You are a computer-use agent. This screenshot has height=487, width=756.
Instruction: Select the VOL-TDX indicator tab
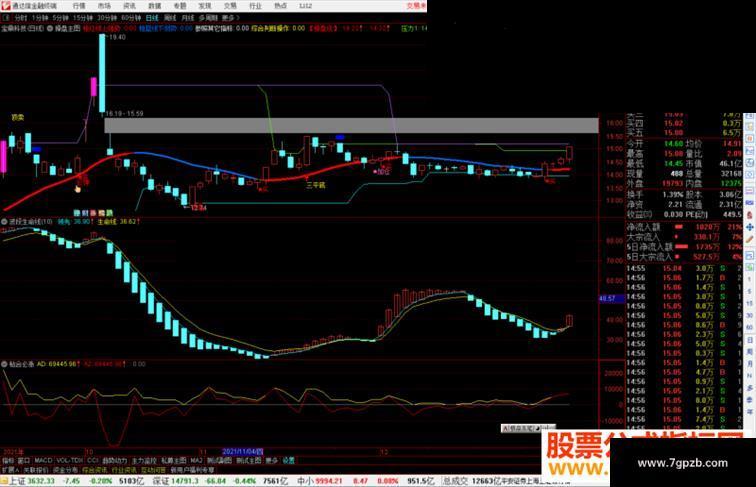(70, 460)
